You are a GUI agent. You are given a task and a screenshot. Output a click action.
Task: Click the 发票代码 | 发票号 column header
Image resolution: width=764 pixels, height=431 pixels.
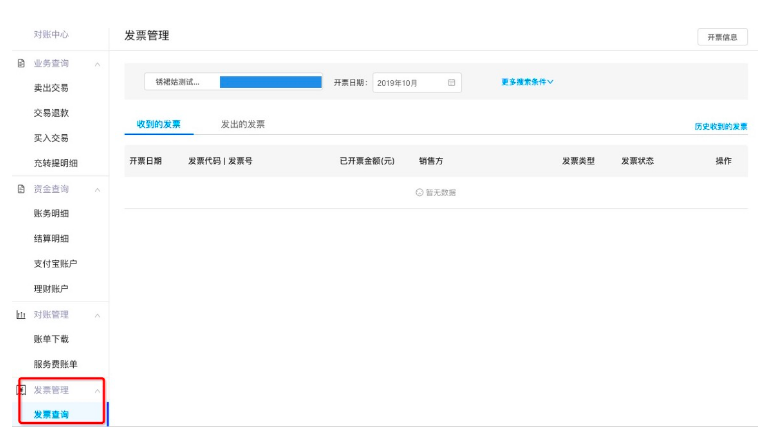(x=220, y=161)
